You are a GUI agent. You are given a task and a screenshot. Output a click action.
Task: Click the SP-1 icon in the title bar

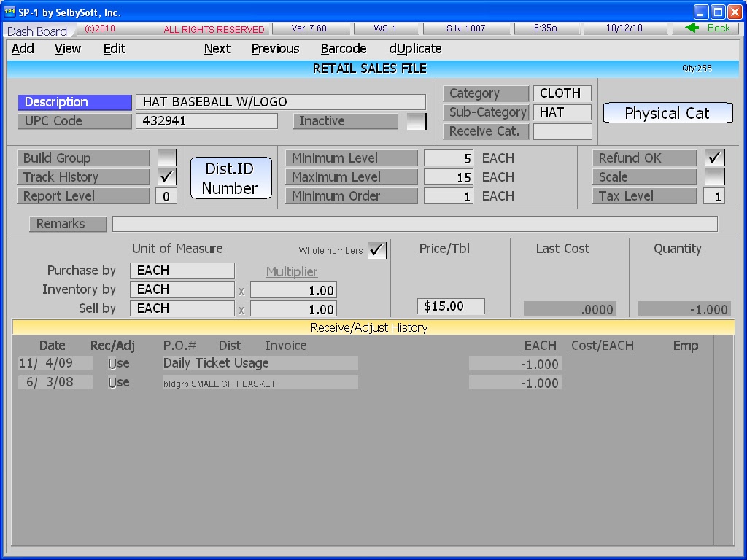pos(10,11)
